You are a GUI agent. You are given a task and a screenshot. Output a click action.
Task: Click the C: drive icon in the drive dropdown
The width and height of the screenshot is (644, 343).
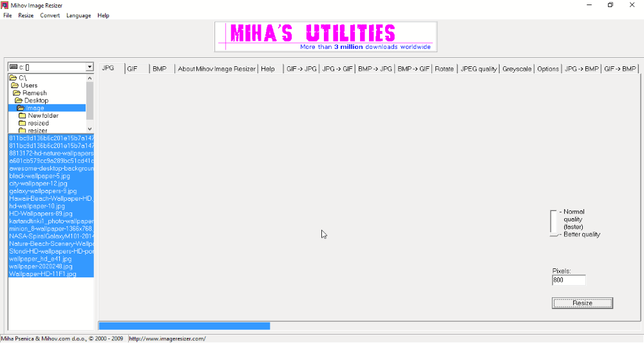click(14, 67)
